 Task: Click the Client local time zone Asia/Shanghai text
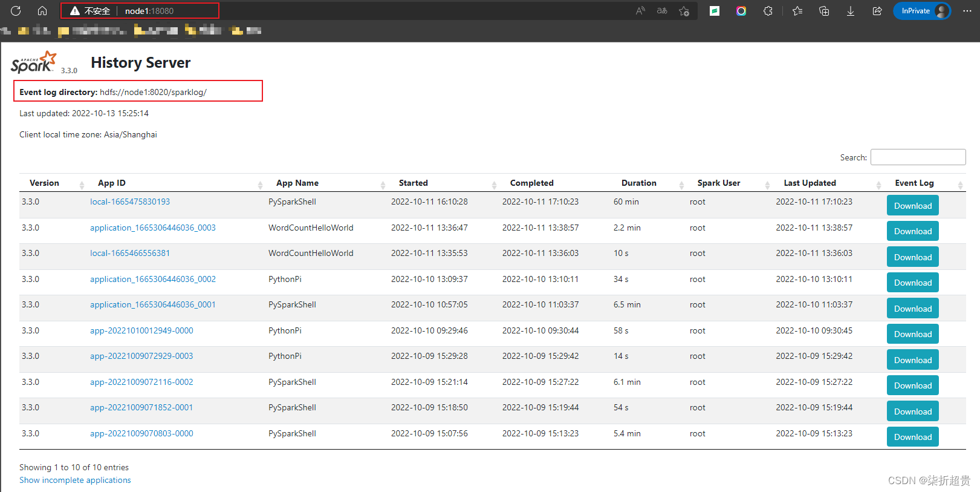coord(88,134)
